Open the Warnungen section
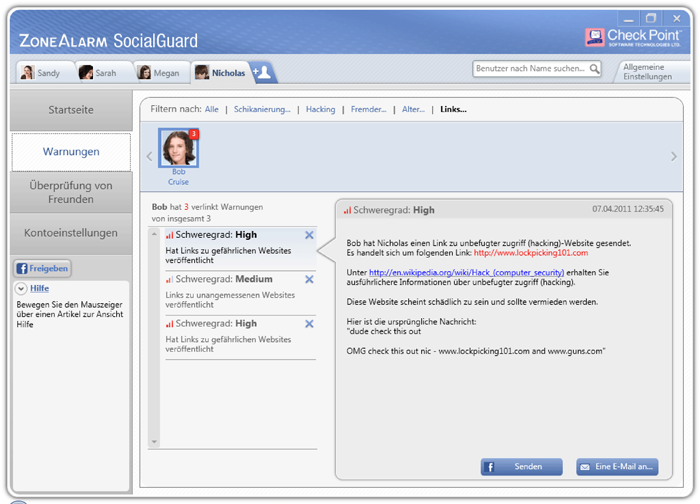This screenshot has width=700, height=504. 71,152
